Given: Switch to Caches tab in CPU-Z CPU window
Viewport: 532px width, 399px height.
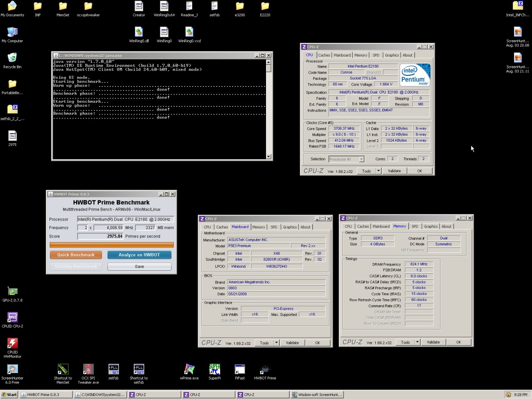Looking at the screenshot, I should pyautogui.click(x=324, y=55).
